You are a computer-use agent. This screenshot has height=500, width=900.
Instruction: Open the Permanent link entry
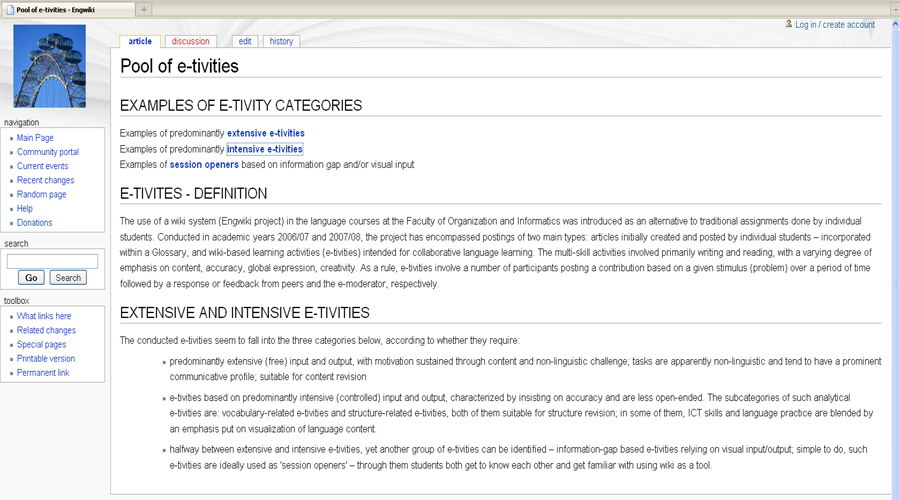click(x=43, y=373)
